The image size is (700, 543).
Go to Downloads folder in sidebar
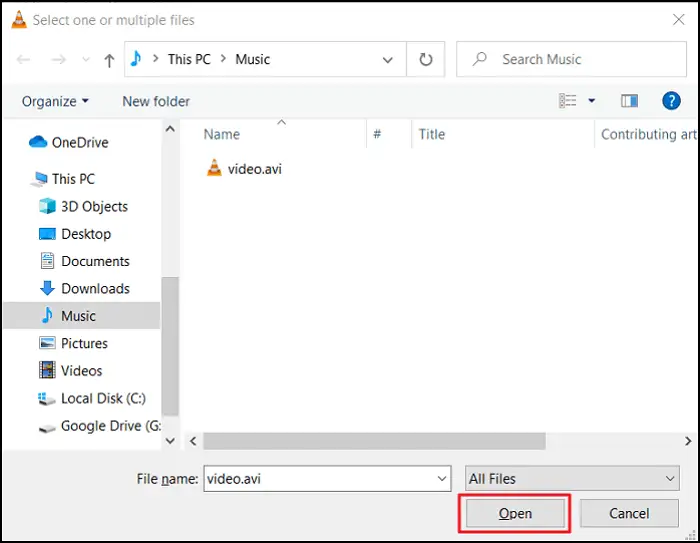(95, 288)
